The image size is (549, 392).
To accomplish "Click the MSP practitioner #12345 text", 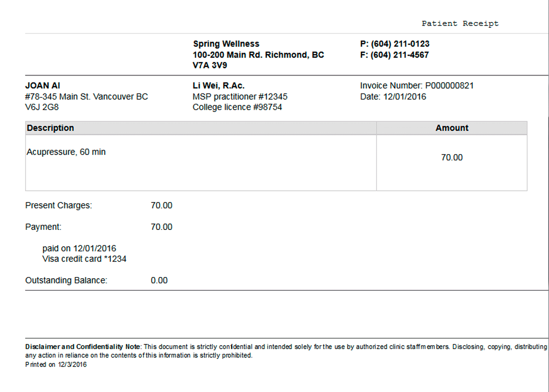I will coord(240,97).
